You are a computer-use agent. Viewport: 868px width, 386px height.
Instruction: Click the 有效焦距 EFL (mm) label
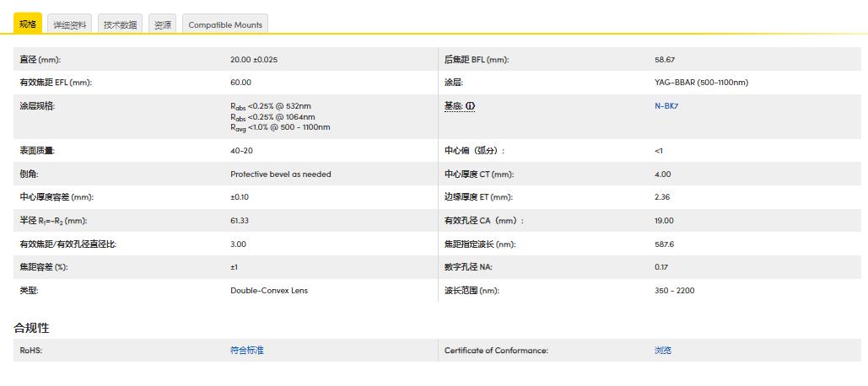click(56, 83)
